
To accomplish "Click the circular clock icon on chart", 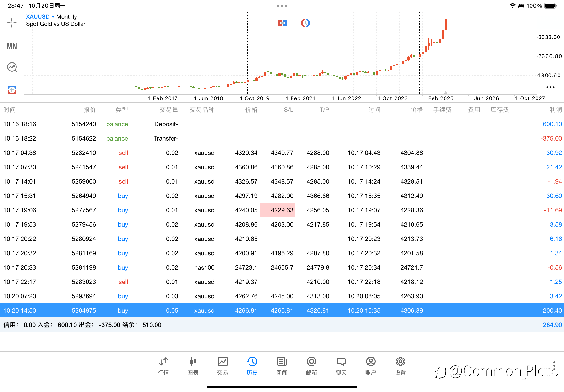I will coord(305,23).
